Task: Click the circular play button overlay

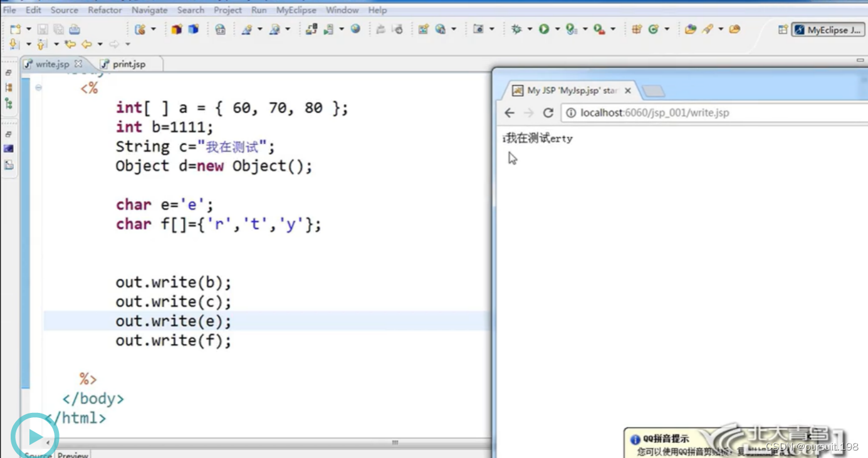Action: tap(36, 435)
